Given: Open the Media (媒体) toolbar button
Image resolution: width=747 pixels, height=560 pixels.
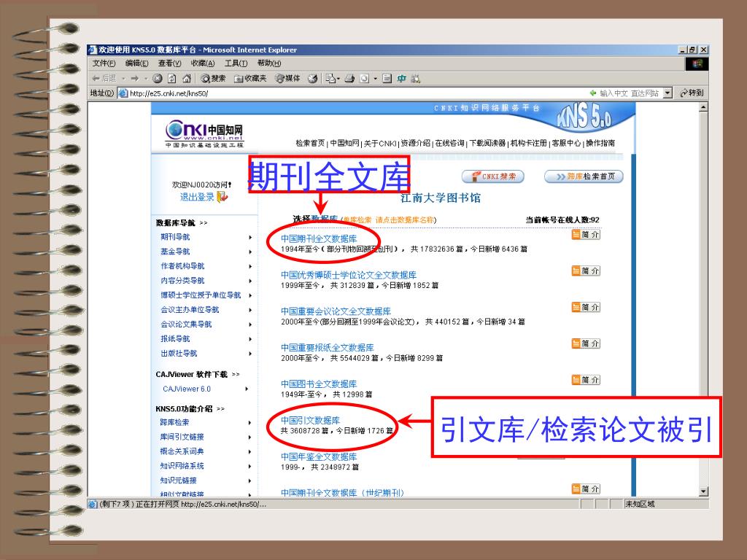Looking at the screenshot, I should (x=287, y=79).
